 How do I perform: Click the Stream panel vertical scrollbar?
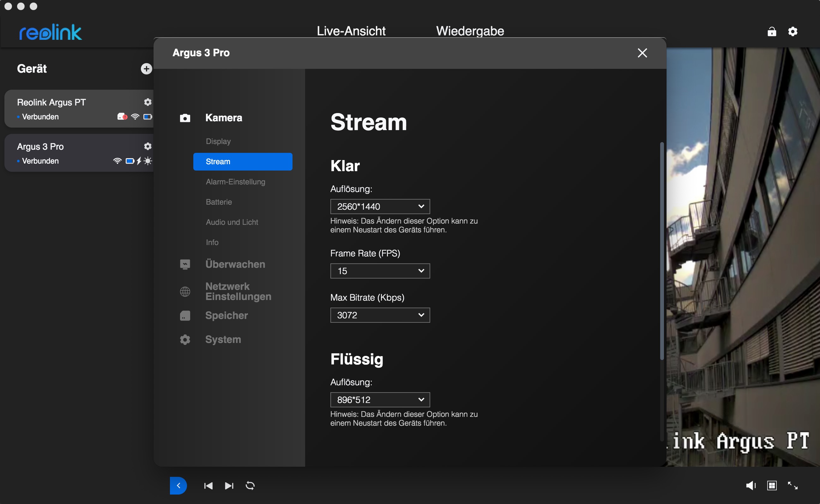tap(662, 250)
